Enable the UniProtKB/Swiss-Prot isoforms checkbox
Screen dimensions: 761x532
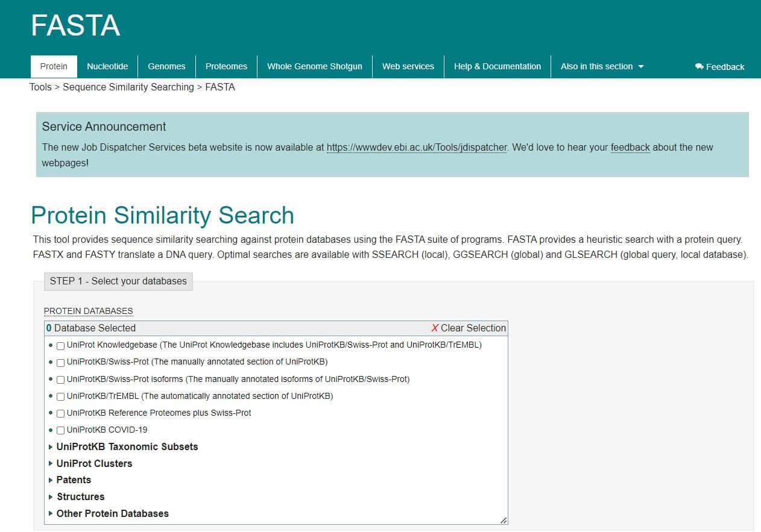[60, 380]
